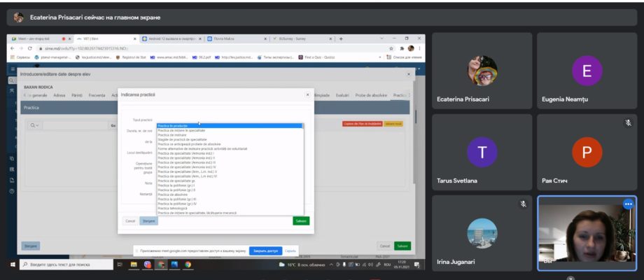644x280 pixels.
Task: Open Task View on the taskbar
Action: (120, 265)
